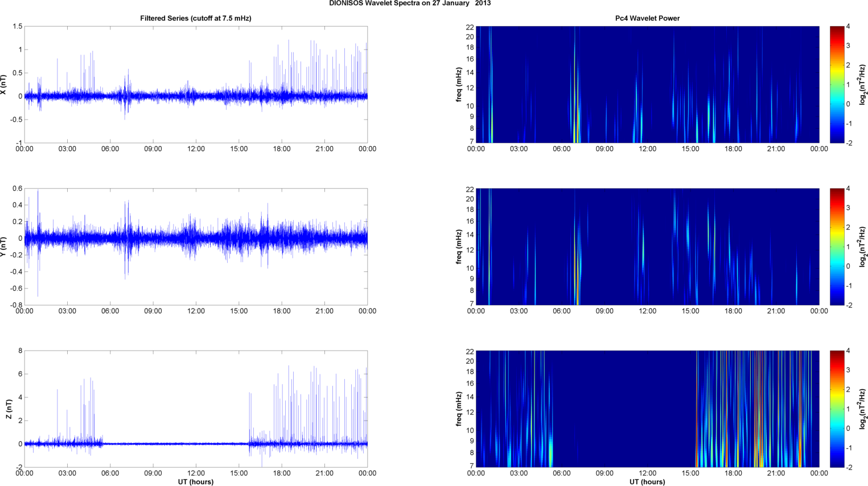This screenshot has width=868, height=486.
Task: Click the colorbar beside the middle spectrogram
Action: tap(837, 247)
